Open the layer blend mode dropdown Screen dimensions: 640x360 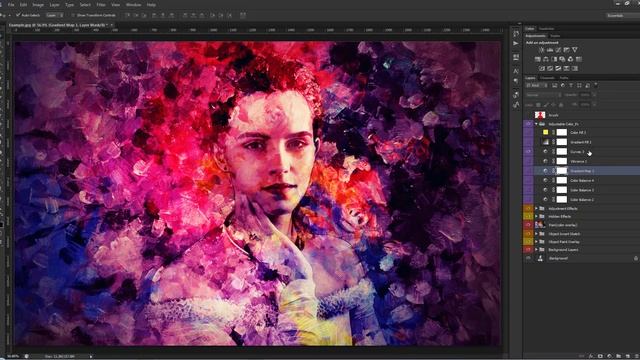coord(543,95)
